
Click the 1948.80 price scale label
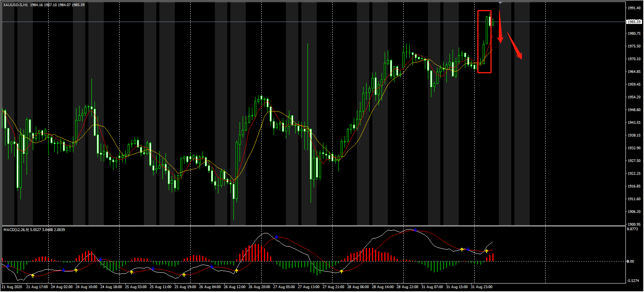click(x=634, y=110)
